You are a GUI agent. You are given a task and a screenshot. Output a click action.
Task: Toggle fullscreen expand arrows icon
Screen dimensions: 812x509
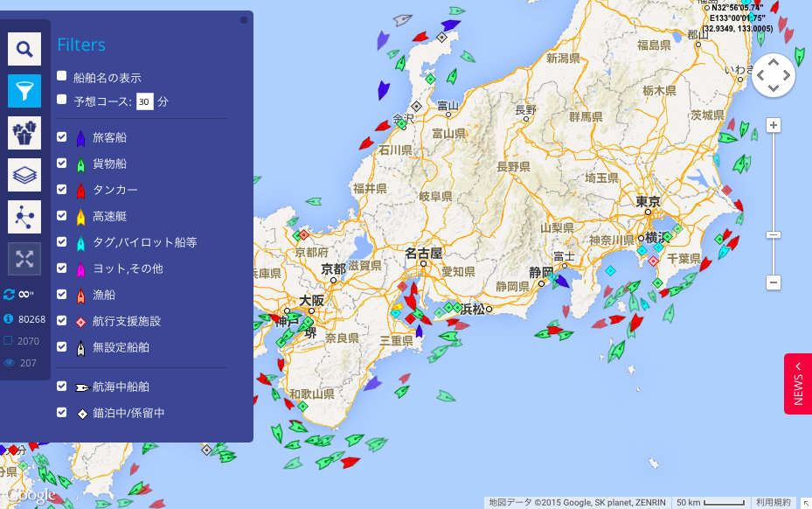[24, 259]
